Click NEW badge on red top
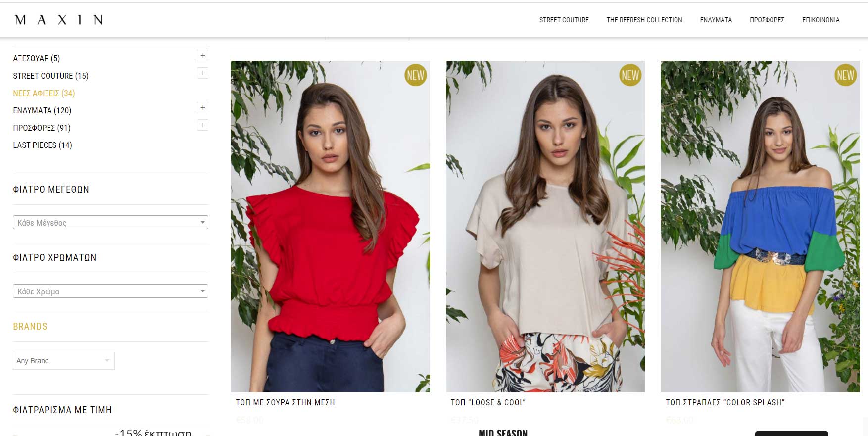 tap(415, 75)
